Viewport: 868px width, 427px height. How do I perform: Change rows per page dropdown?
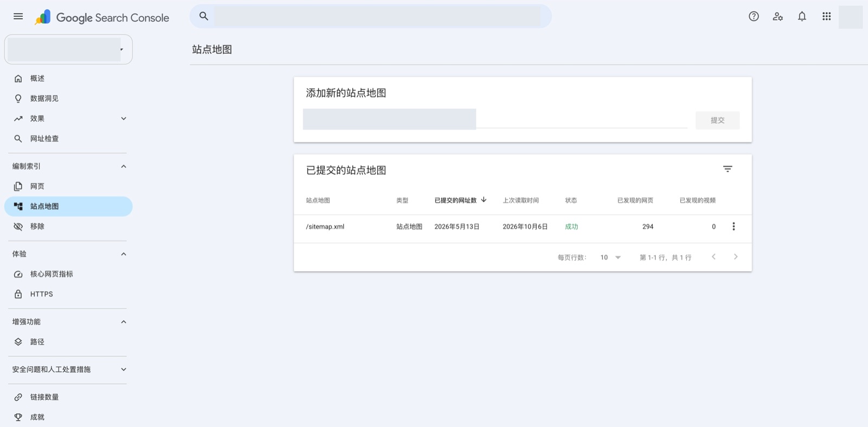[x=610, y=257]
